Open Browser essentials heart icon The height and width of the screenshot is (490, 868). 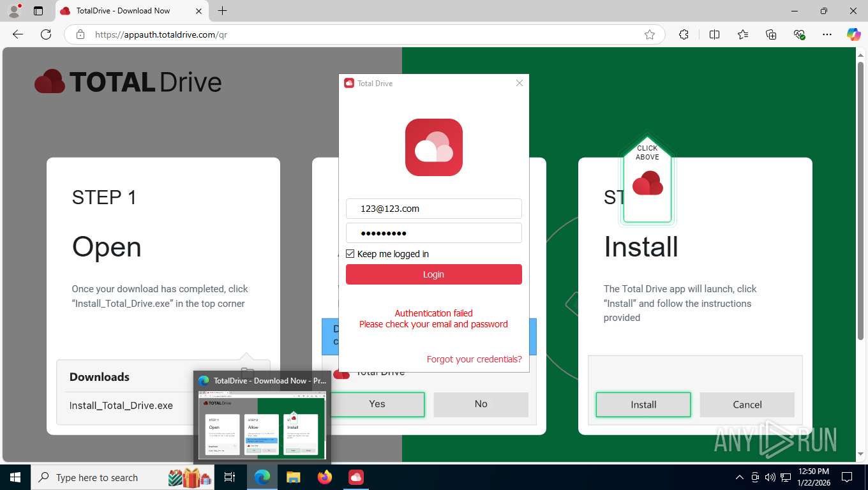pyautogui.click(x=799, y=34)
